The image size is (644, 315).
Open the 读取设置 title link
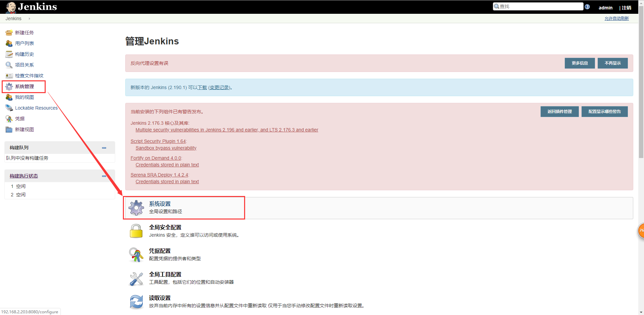click(x=160, y=298)
